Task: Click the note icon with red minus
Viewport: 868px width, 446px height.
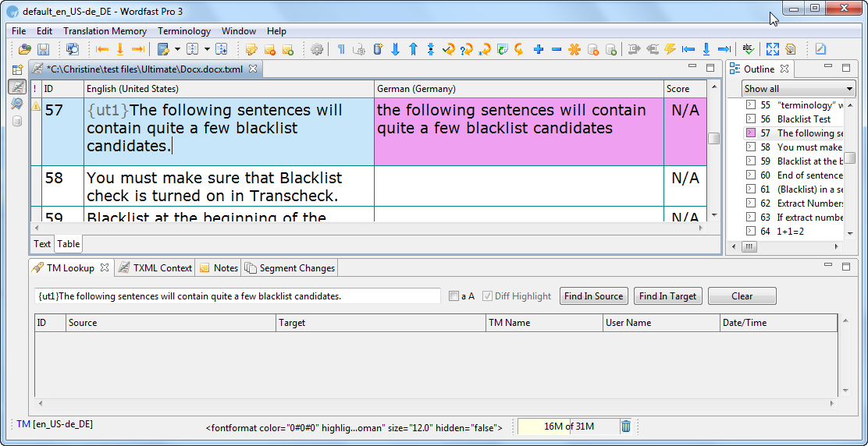Action: coord(269,49)
